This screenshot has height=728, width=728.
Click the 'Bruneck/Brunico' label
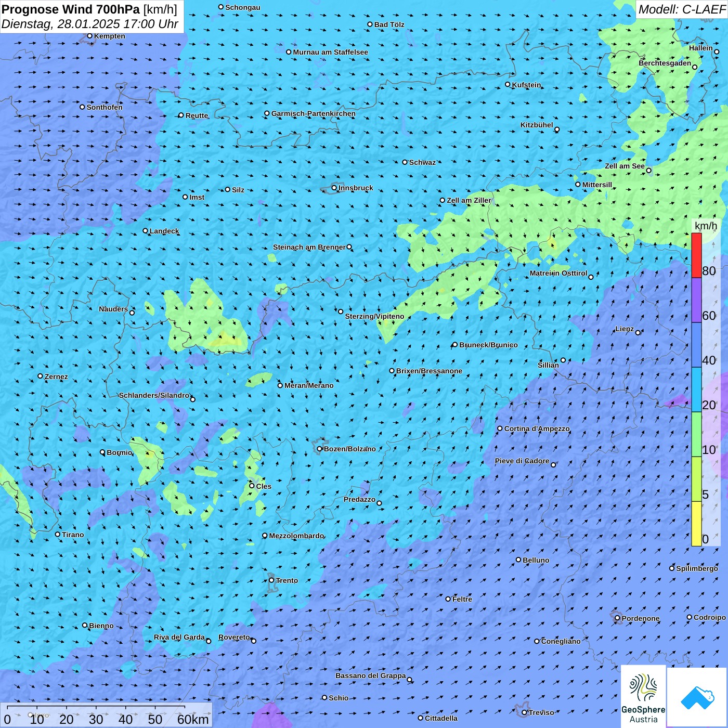click(x=488, y=345)
